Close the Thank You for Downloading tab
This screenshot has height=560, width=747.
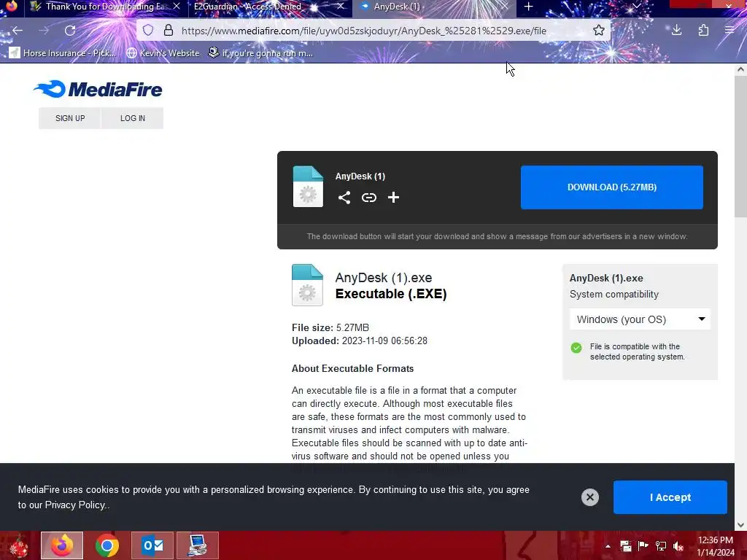tap(177, 7)
